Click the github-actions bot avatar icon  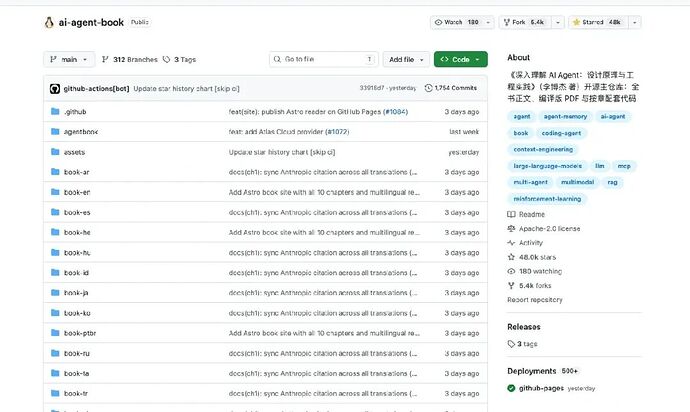tap(55, 88)
